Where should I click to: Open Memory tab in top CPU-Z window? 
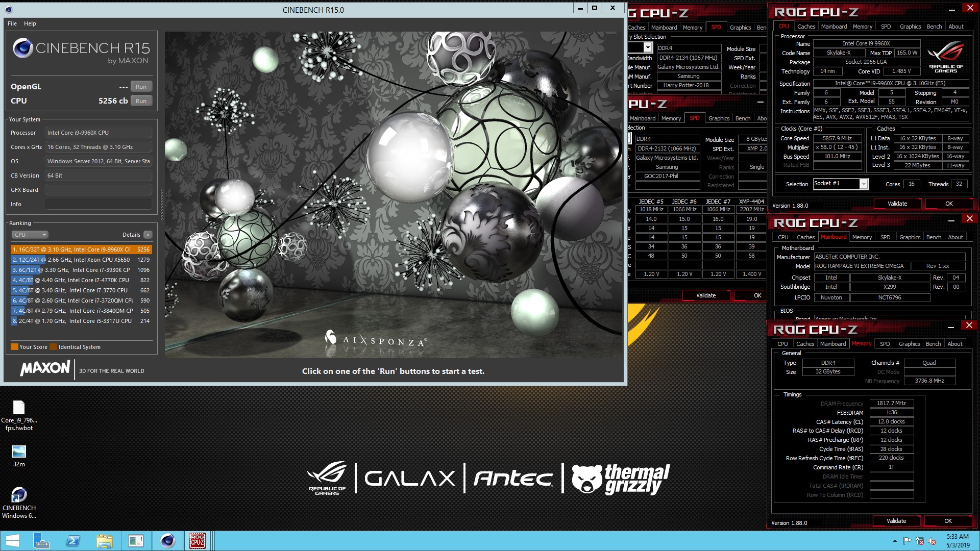pos(862,27)
